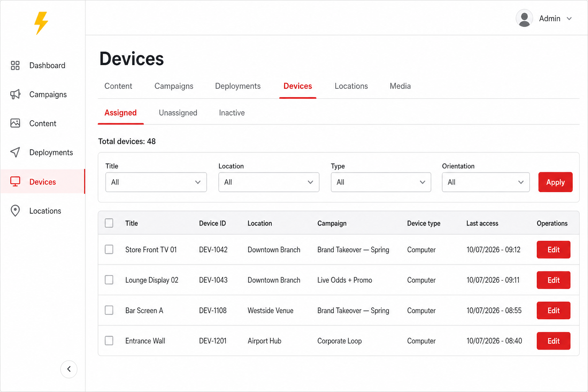Click the Campaign column header
Screen dimensions: 588x392
pos(332,223)
